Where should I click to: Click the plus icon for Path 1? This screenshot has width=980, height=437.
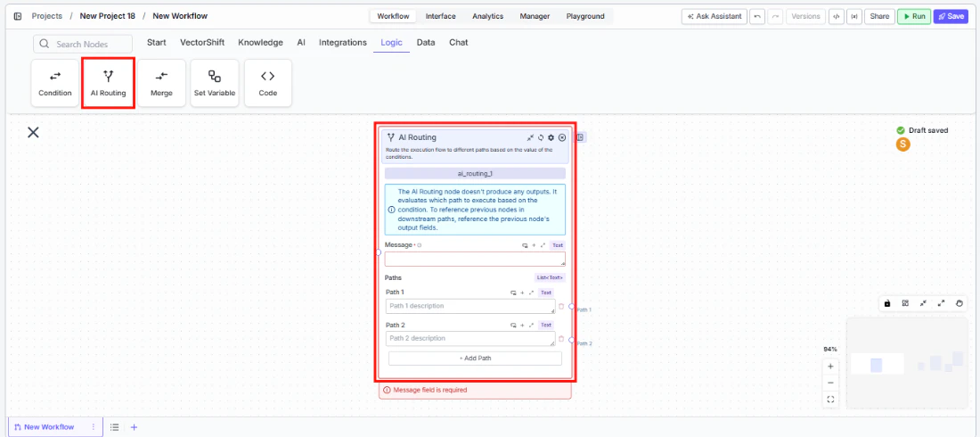[x=522, y=293]
